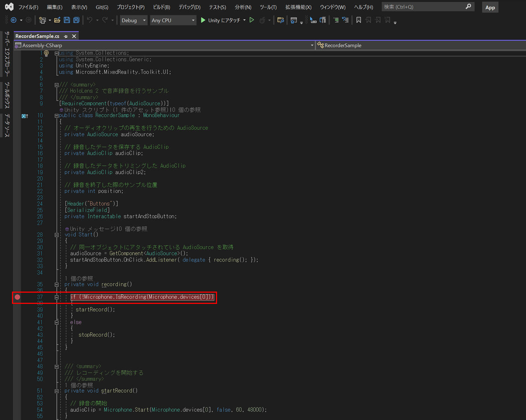This screenshot has height=420, width=526.
Task: Collapse the else block on line 41
Action: (x=56, y=322)
